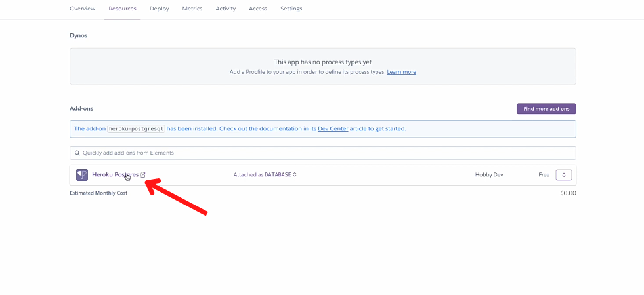Click Find more add-ons button

point(546,109)
